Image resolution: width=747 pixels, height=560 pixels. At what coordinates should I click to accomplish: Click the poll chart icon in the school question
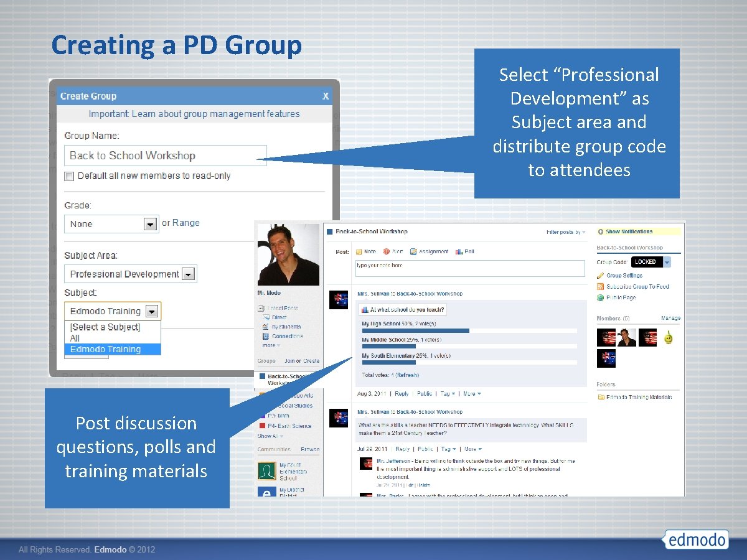click(365, 310)
